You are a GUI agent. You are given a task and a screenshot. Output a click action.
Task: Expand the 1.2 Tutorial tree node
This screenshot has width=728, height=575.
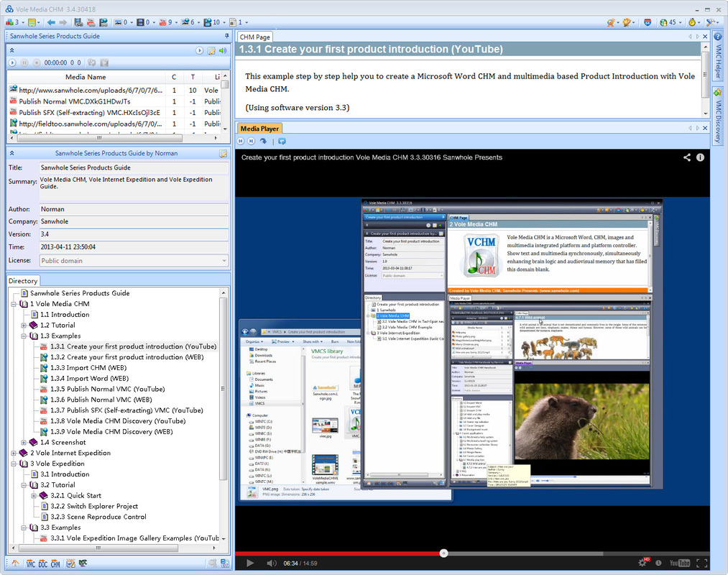click(x=24, y=325)
